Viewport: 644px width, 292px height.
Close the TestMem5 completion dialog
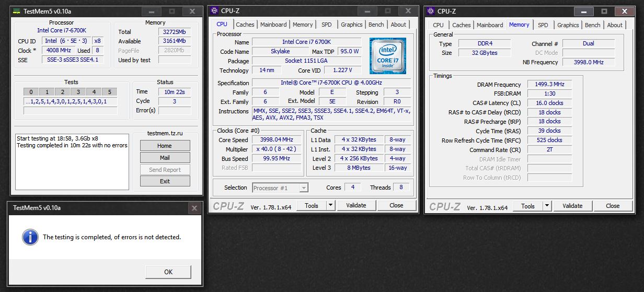tap(194, 208)
